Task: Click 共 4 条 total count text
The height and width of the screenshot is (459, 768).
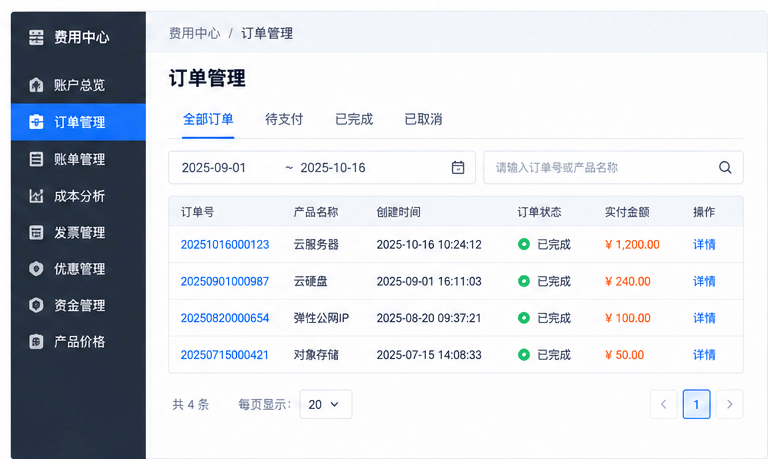Action: [x=191, y=405]
